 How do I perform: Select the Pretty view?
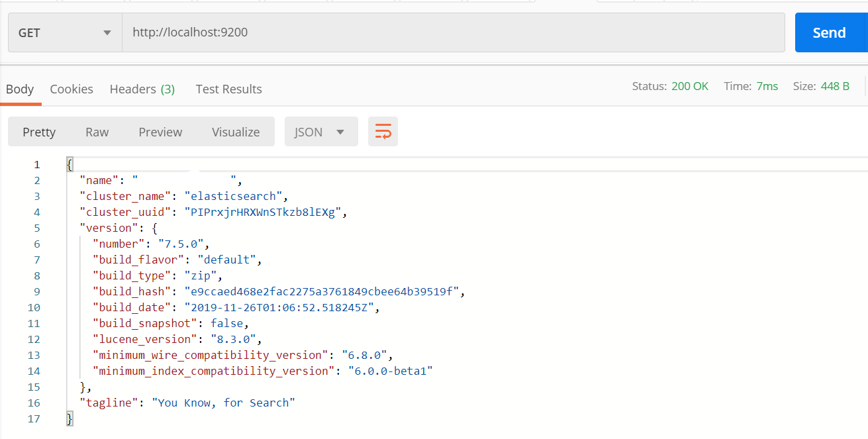coord(39,132)
